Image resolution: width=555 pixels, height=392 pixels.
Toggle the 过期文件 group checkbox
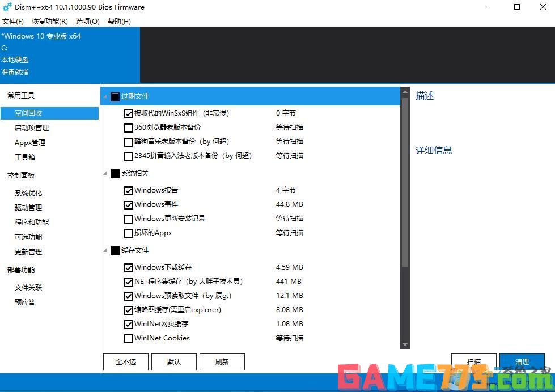click(115, 97)
